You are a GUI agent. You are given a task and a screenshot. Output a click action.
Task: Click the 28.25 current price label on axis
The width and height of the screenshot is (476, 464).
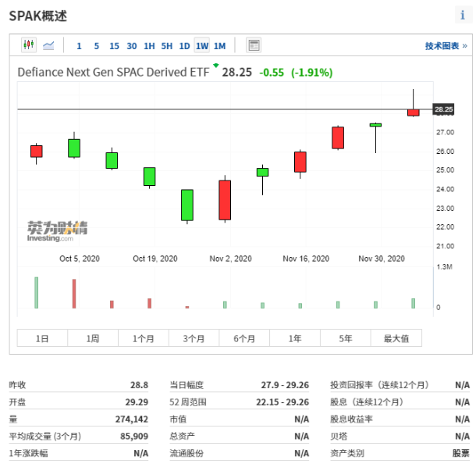point(443,109)
